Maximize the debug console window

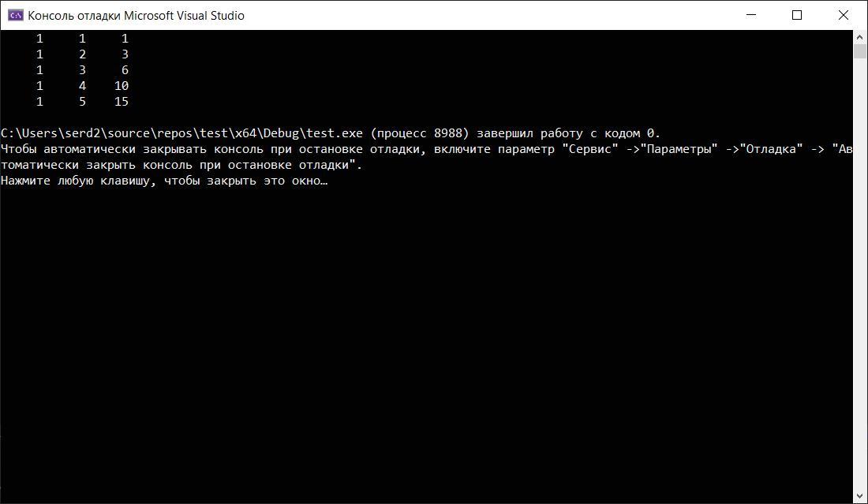[797, 15]
